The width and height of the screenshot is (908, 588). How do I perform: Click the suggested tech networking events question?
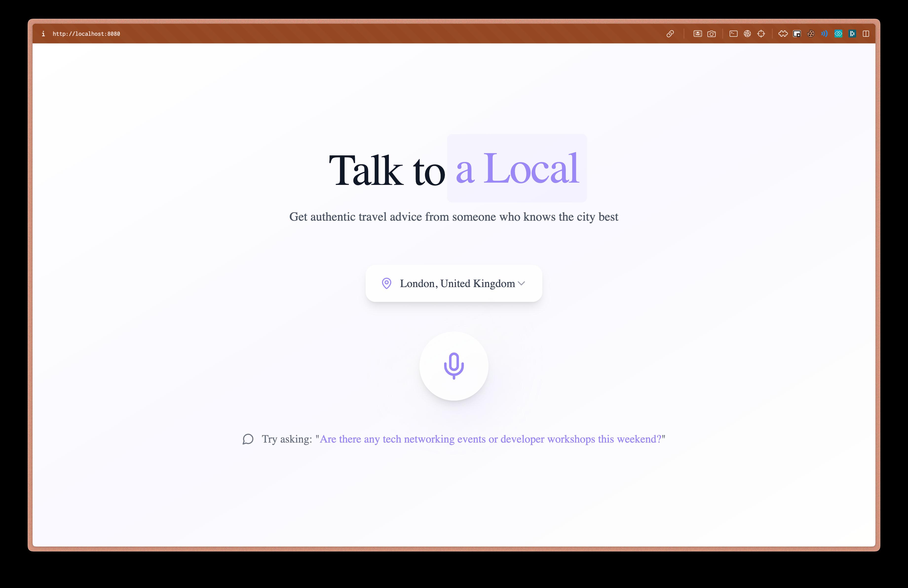coord(490,439)
